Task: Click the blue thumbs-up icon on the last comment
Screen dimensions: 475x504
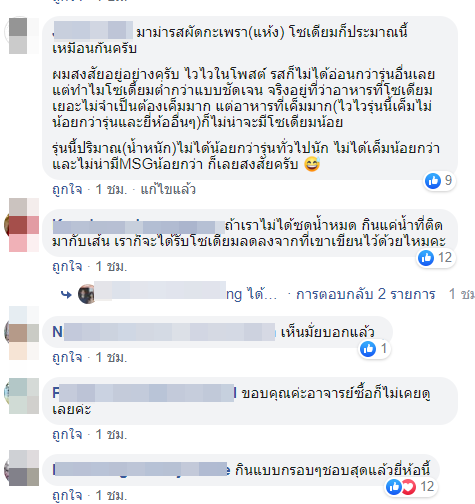Action: (x=394, y=487)
